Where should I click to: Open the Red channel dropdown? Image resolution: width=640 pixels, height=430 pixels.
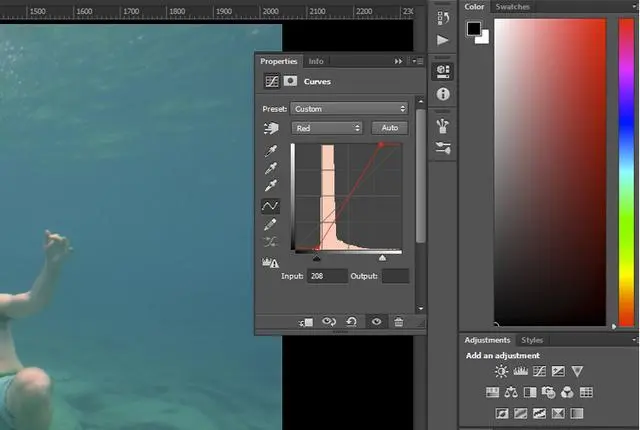click(x=327, y=128)
